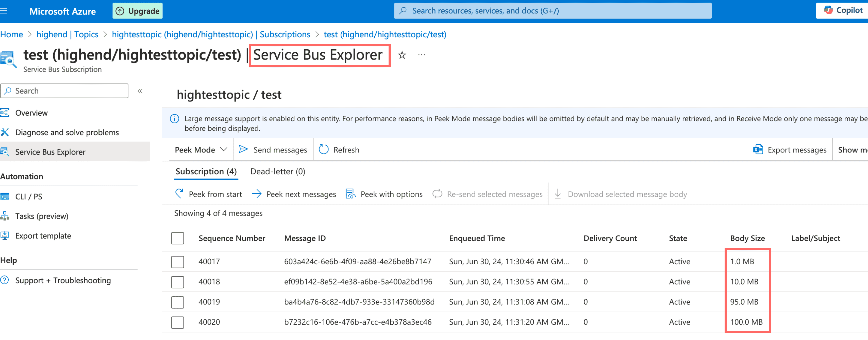Open the more options ellipsis by title
This screenshot has height=340, width=868.
422,55
